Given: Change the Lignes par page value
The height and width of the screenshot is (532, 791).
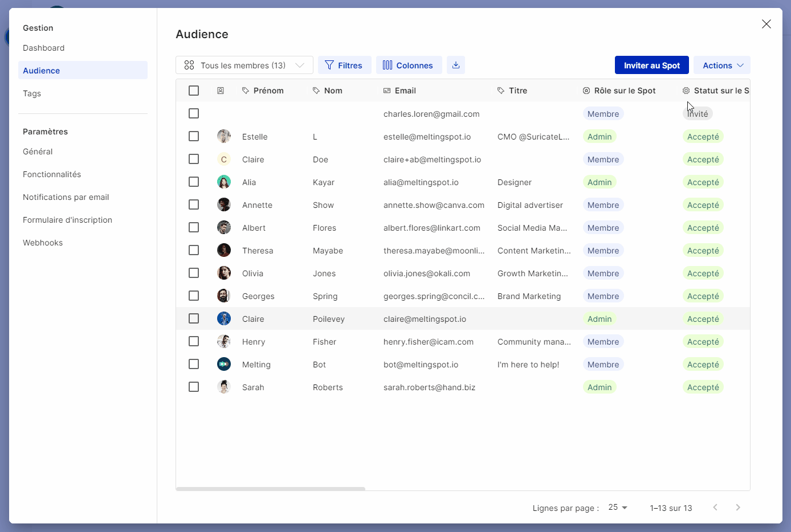Looking at the screenshot, I should coord(618,508).
